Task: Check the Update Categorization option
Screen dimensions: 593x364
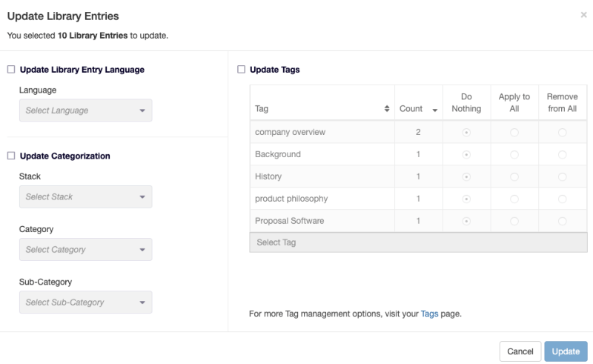Action: 11,156
